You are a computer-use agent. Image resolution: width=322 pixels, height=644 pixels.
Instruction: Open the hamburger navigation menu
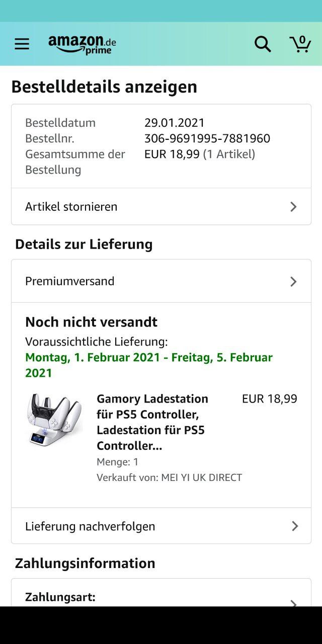pos(22,44)
